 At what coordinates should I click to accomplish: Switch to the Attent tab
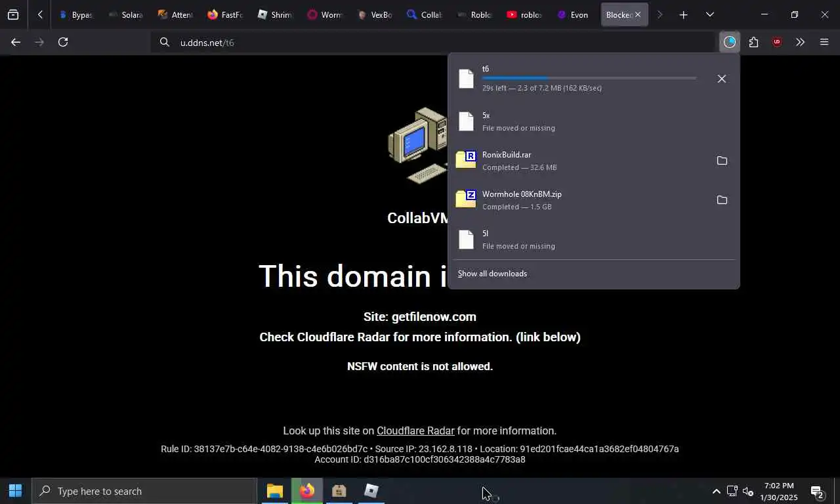(x=175, y=14)
